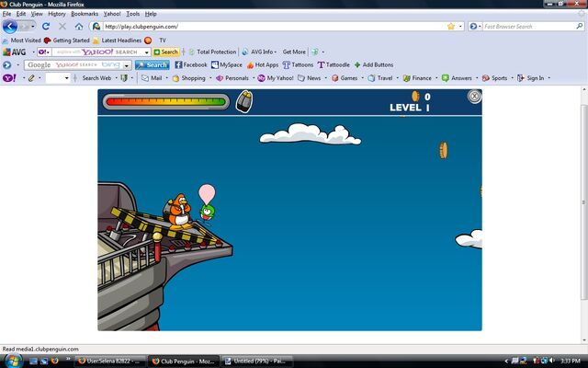Screen dimensions: 588x368
Task: Open the Google/Yahoo/Bing search box dropdown
Action: point(127,65)
